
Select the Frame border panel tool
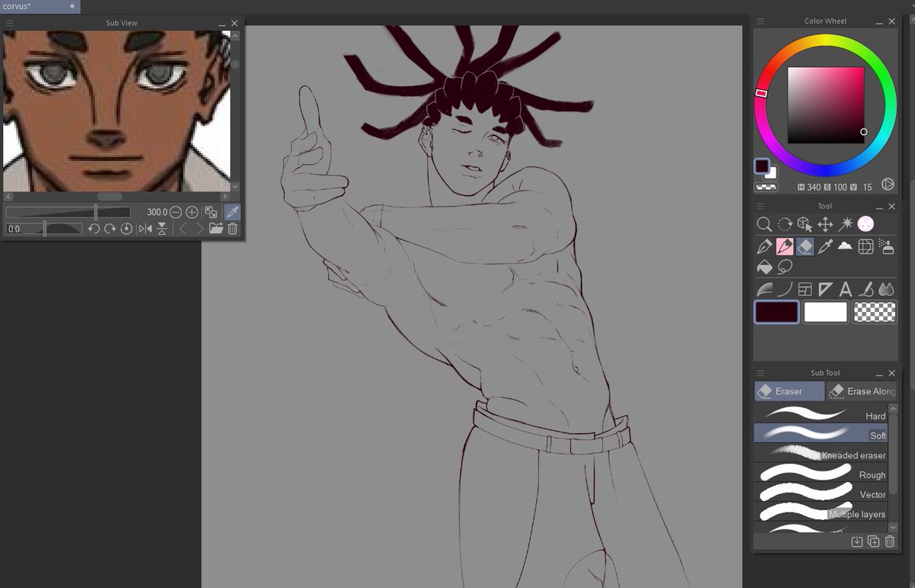point(804,289)
